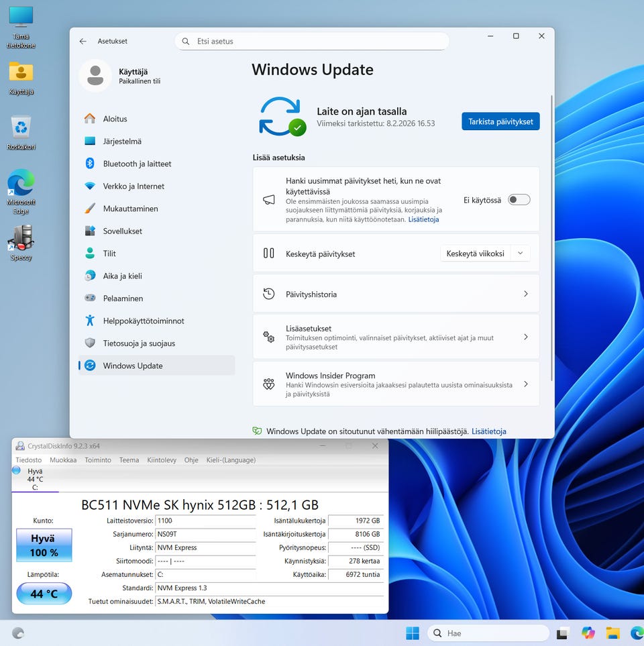Enable the get latest updates toggle

pos(519,200)
